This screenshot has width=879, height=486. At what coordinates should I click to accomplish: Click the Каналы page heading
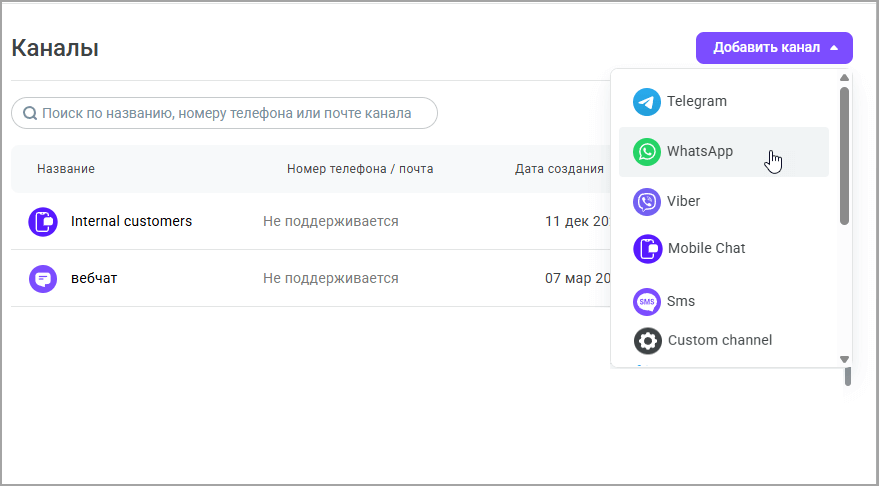click(x=55, y=48)
